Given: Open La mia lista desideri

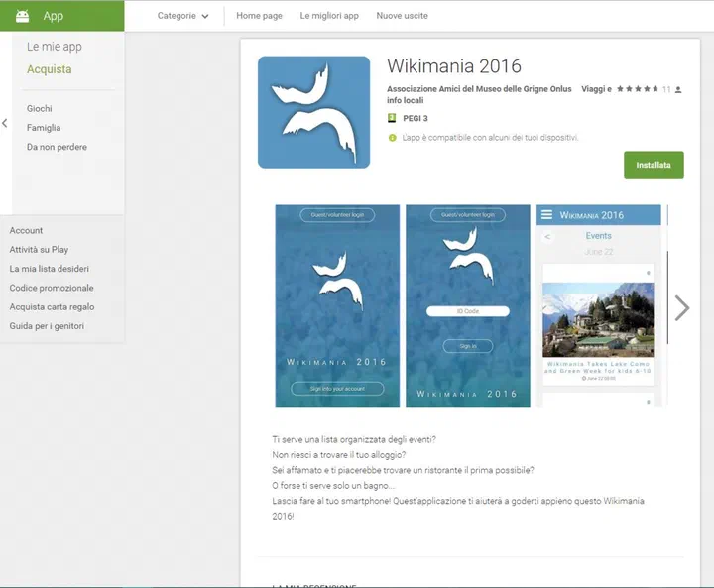Looking at the screenshot, I should pyautogui.click(x=50, y=269).
